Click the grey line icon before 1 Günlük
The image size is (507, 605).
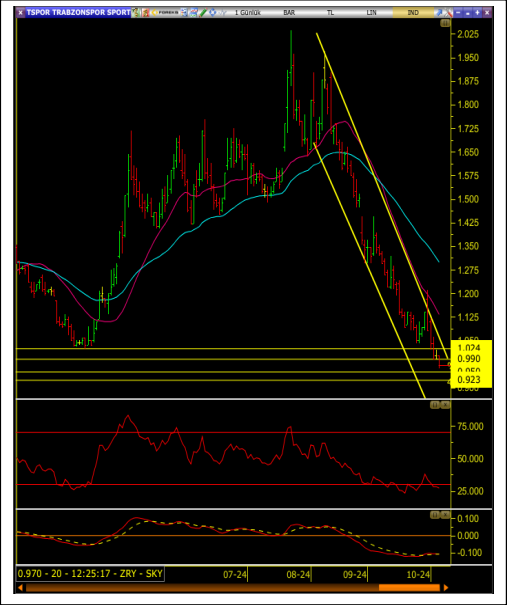[222, 12]
